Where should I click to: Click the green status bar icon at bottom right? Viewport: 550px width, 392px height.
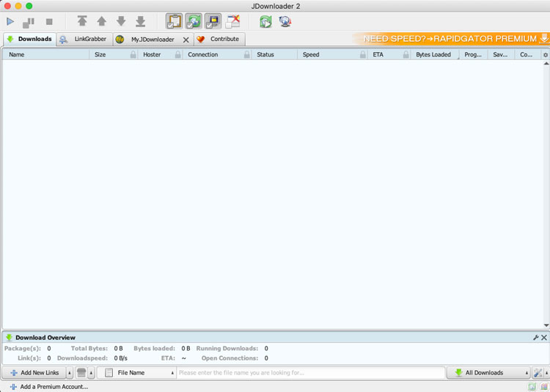click(532, 387)
